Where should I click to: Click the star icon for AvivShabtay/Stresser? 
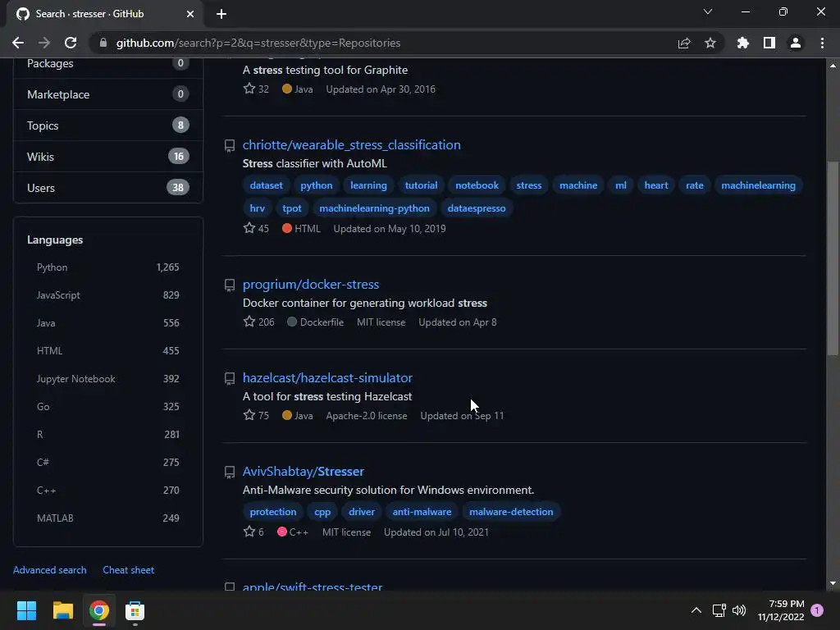click(249, 532)
